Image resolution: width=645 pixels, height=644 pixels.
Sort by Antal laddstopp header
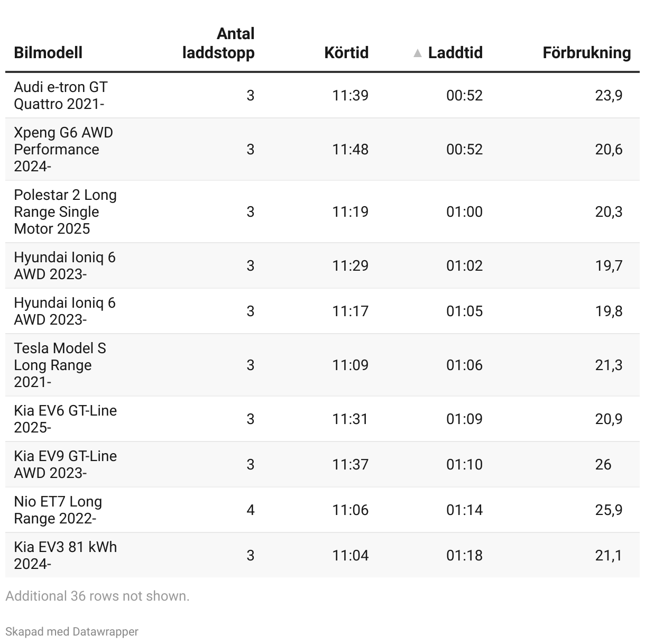point(218,43)
